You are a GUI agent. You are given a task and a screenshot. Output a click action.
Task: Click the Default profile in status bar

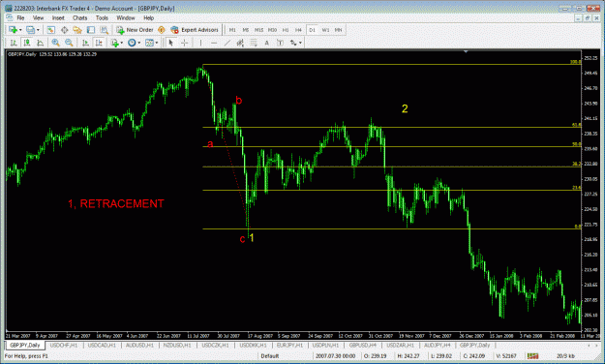[x=270, y=356]
